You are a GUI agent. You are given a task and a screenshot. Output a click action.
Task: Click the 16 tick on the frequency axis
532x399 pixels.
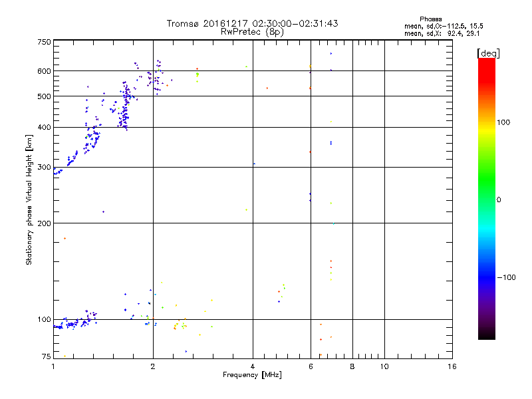pyautogui.click(x=452, y=366)
